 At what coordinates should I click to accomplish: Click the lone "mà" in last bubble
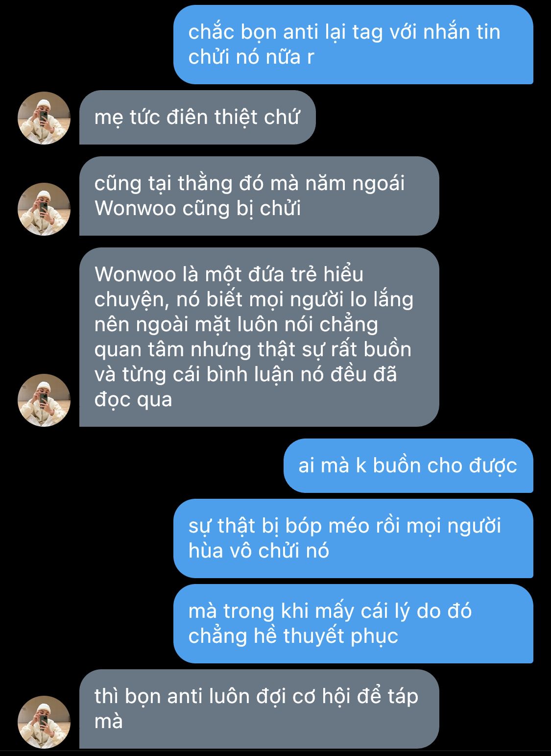(108, 722)
